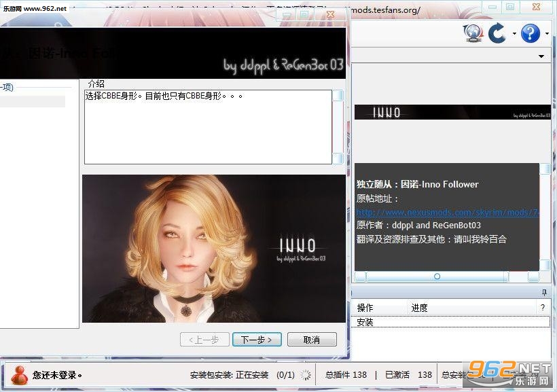
Task: Click the 总插件 138 status entry
Action: (346, 374)
